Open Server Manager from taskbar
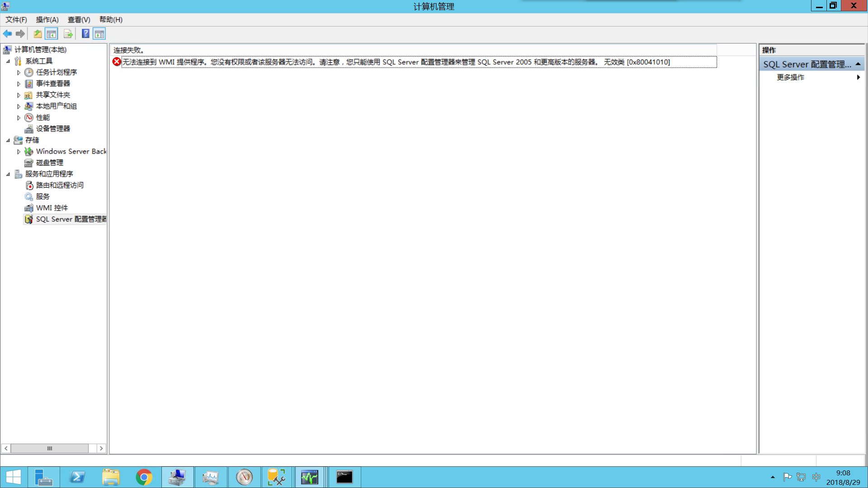Screen dimensions: 868x488 coord(44,477)
